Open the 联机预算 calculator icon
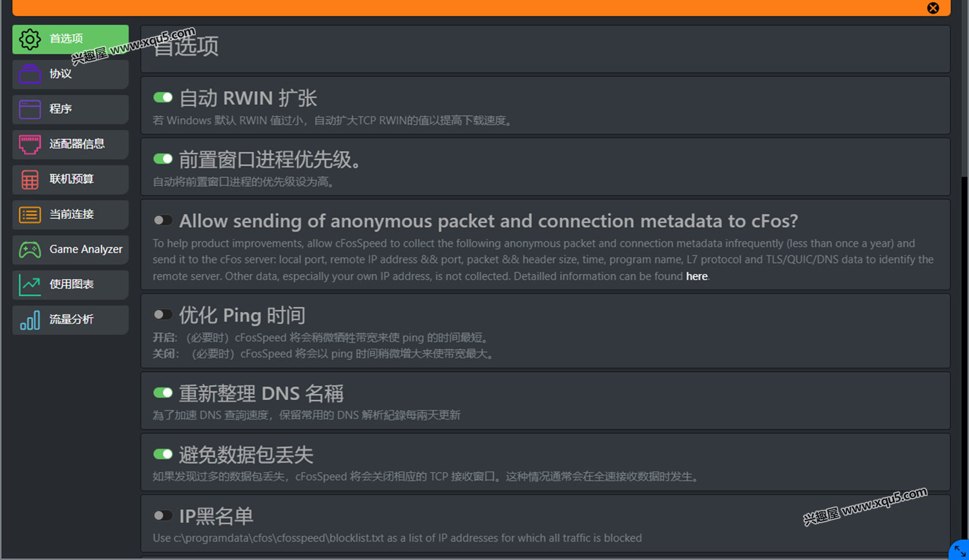 (30, 180)
